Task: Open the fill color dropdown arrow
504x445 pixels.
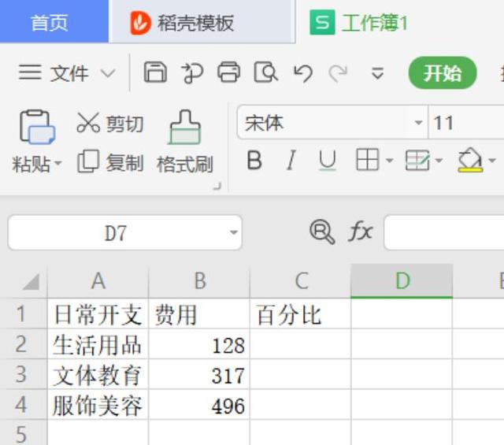Action: (492, 160)
